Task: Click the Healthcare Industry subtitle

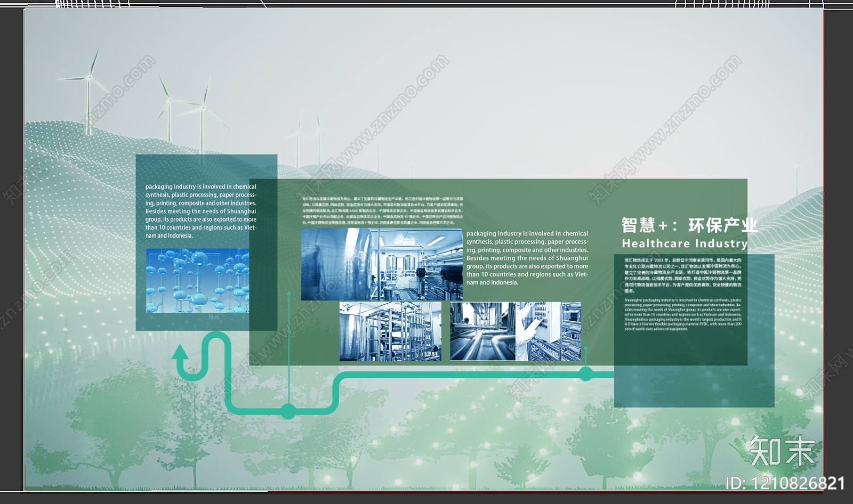Action: (685, 243)
